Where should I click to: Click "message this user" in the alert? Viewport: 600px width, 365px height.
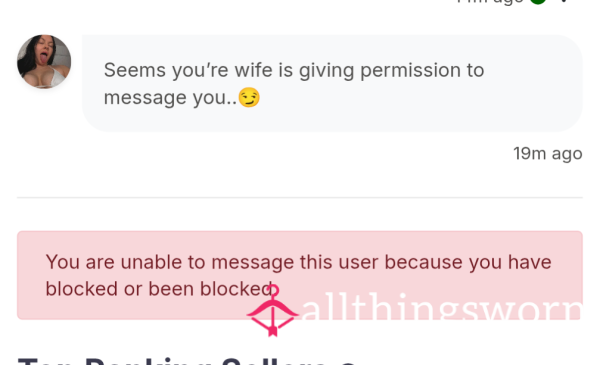pyautogui.click(x=296, y=262)
